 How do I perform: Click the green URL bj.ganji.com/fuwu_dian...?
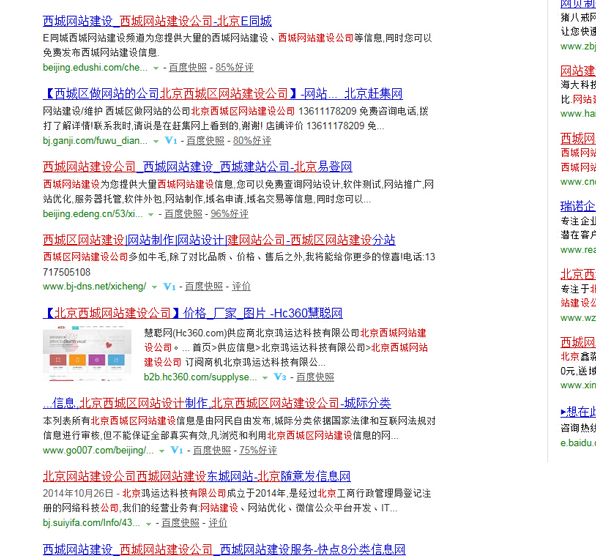[95, 141]
